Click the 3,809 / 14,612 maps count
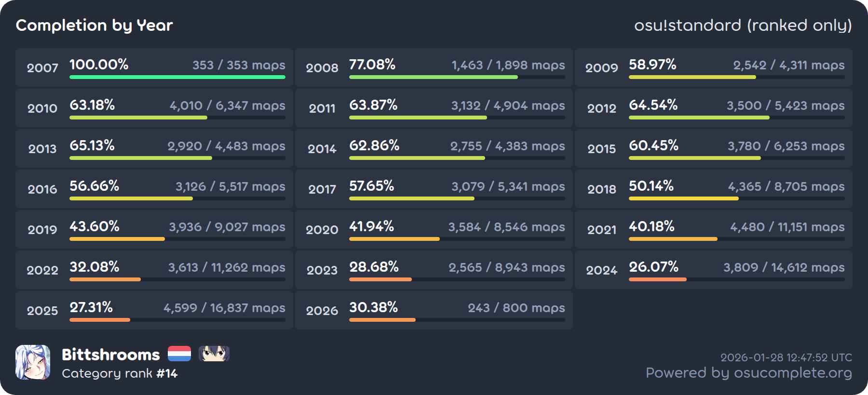Screen dimensions: 868x395 (x=784, y=267)
